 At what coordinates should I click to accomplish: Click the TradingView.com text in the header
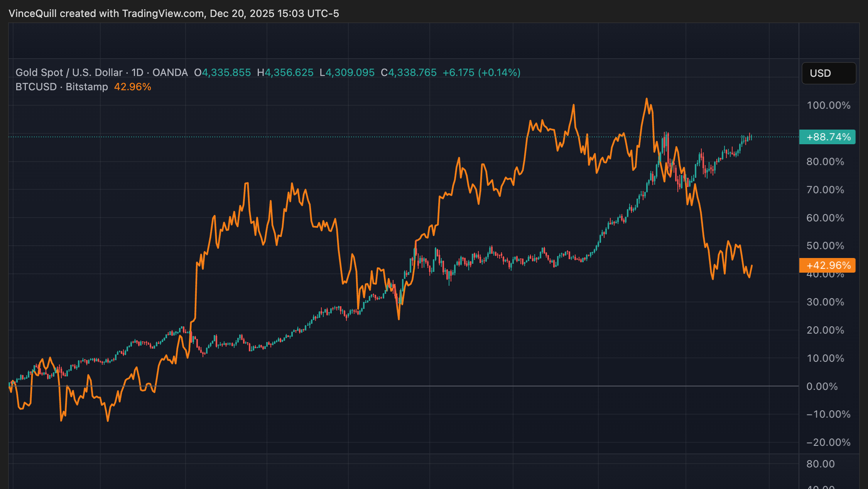click(163, 13)
